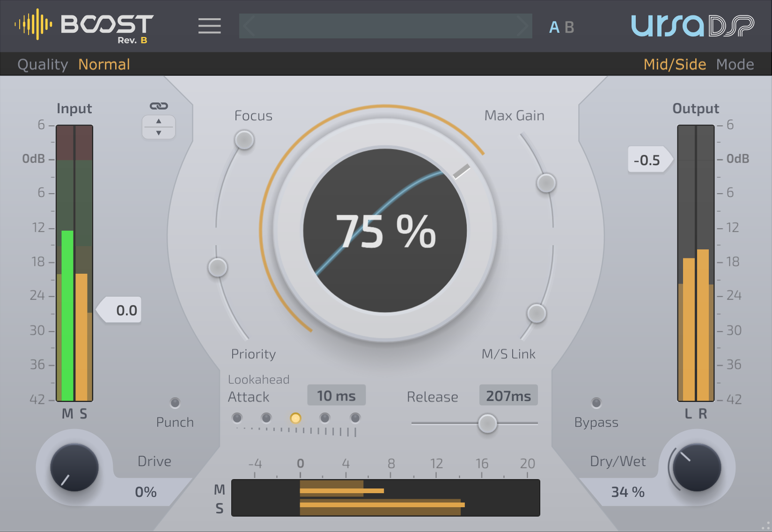The width and height of the screenshot is (772, 532).
Task: Click the Drive 0% value
Action: pos(146,492)
